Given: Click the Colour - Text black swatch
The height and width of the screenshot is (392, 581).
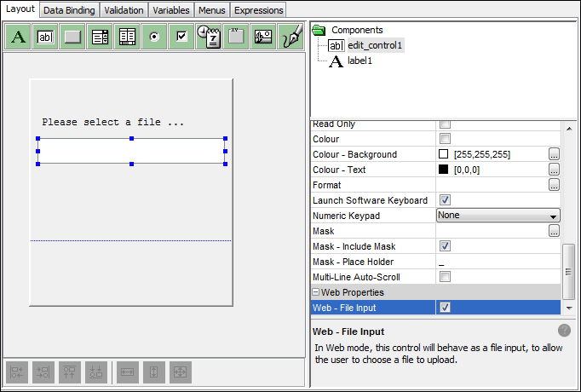Looking at the screenshot, I should click(x=443, y=170).
